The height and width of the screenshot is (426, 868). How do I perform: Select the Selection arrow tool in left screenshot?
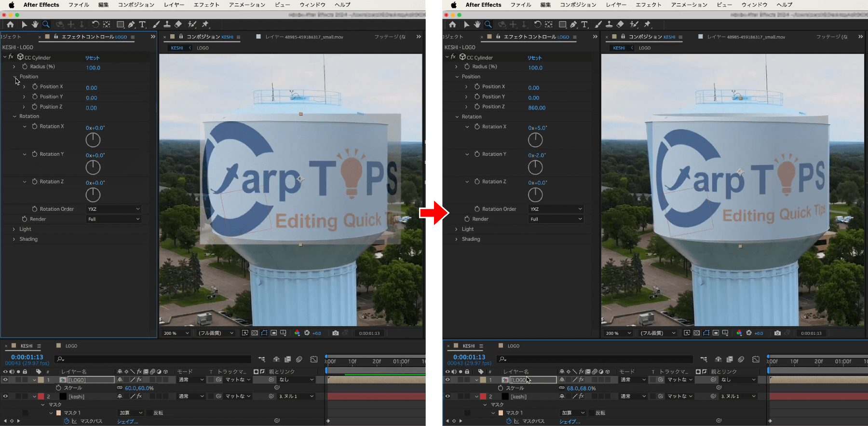pos(24,24)
